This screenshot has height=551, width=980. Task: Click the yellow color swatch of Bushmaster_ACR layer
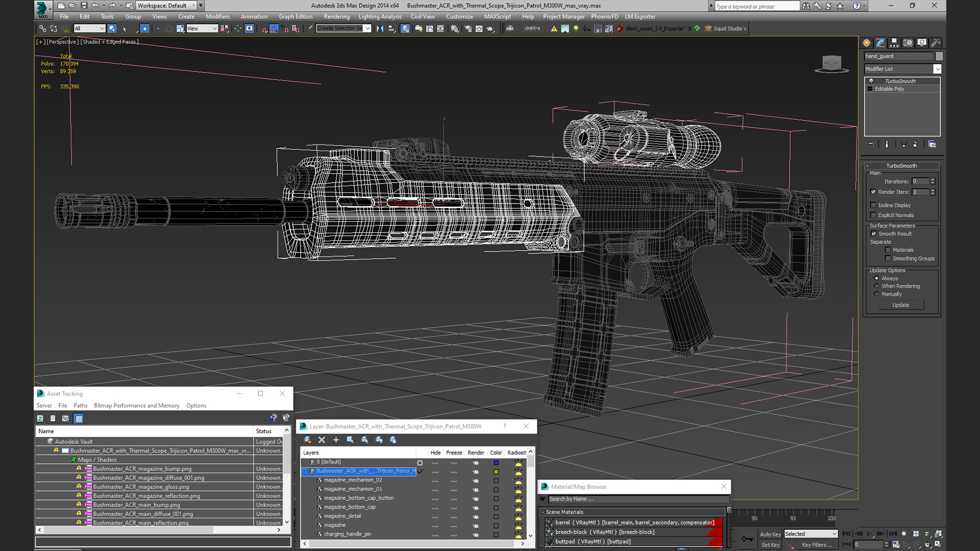coord(496,472)
